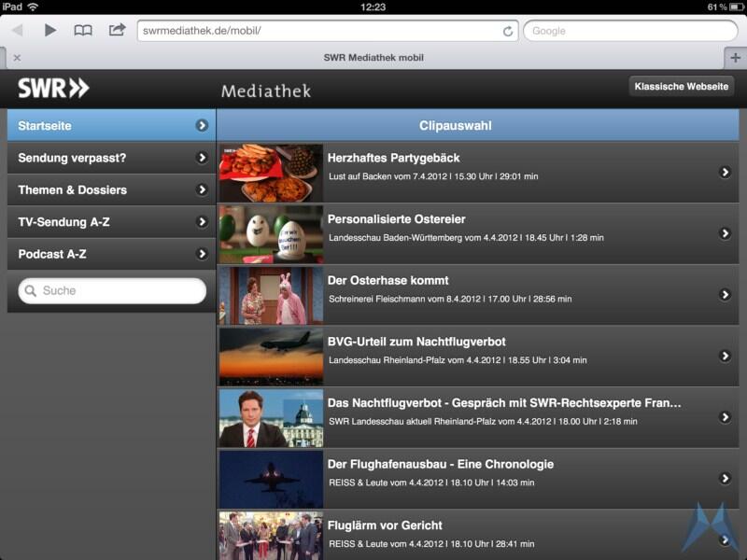Click the SWR logo
The height and width of the screenshot is (560, 747).
tap(53, 88)
